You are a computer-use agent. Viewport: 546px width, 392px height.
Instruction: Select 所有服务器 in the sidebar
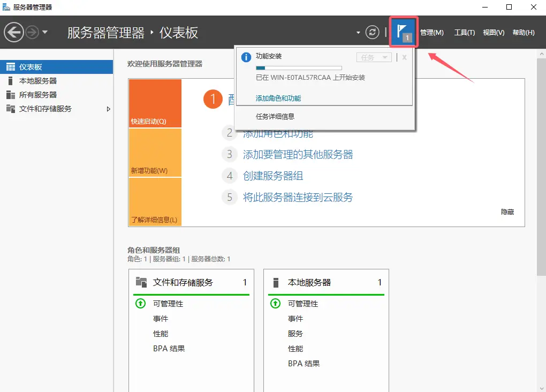56,95
